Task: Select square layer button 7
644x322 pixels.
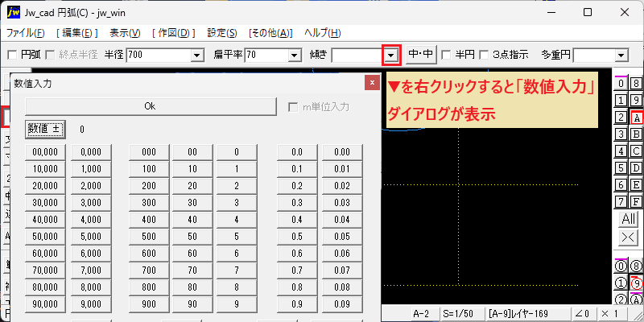Action: pyautogui.click(x=621, y=202)
